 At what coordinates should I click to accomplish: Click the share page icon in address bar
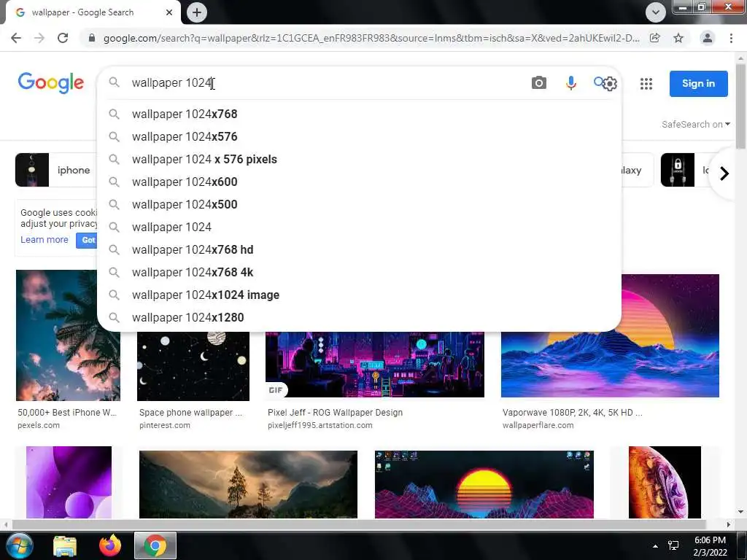655,38
